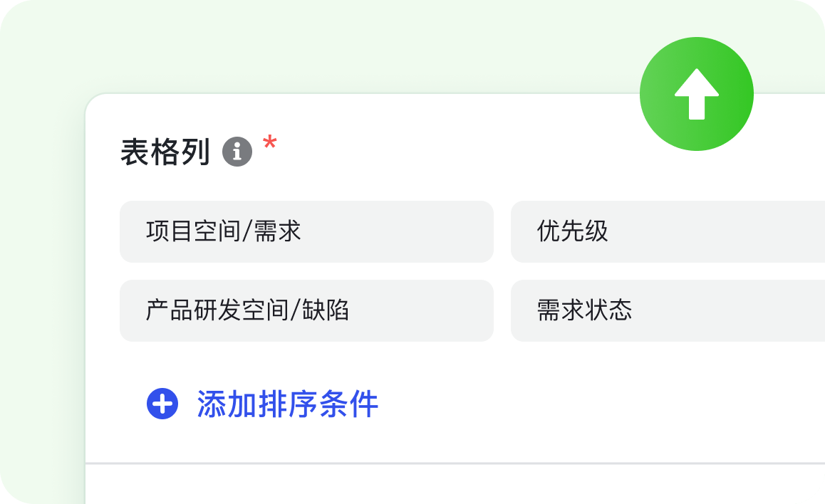825x504 pixels.
Task: Show the 表格列 help tooltip icon
Action: pos(237,152)
